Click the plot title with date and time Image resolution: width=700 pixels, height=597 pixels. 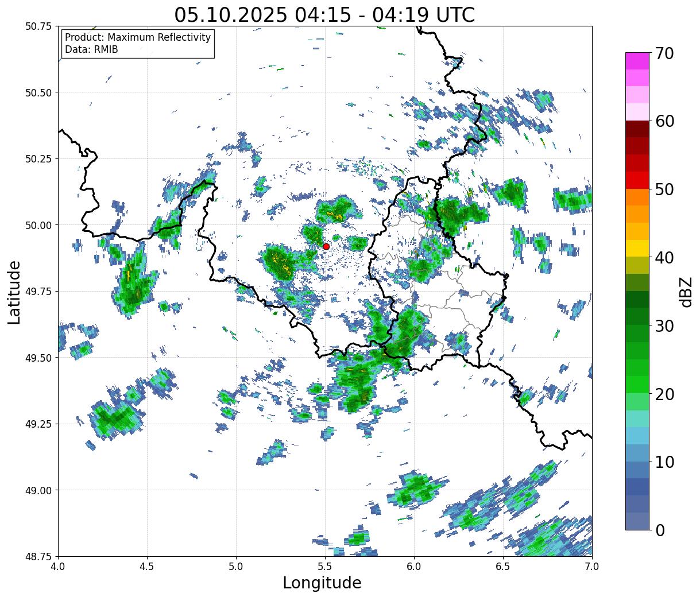(324, 14)
